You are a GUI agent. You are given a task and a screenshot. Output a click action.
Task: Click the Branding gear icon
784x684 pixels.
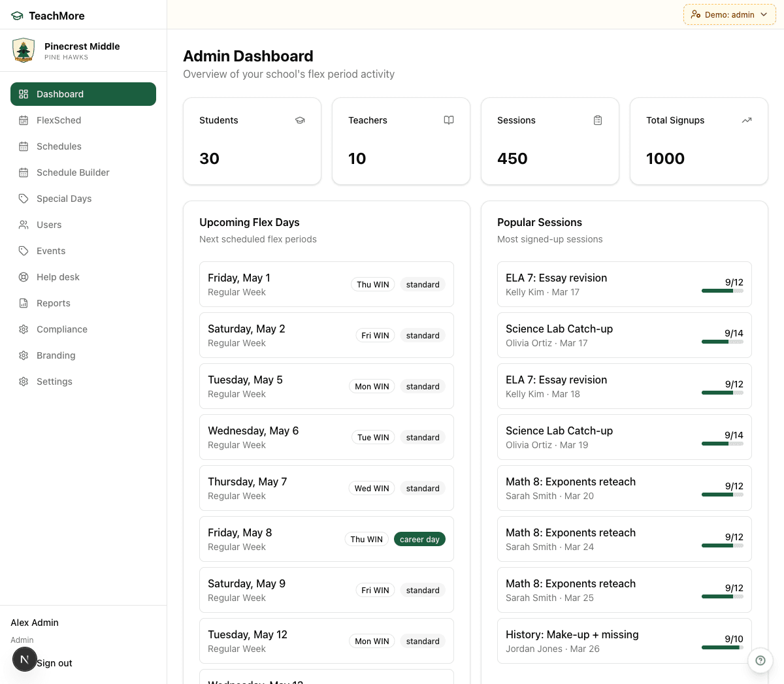[x=24, y=355]
